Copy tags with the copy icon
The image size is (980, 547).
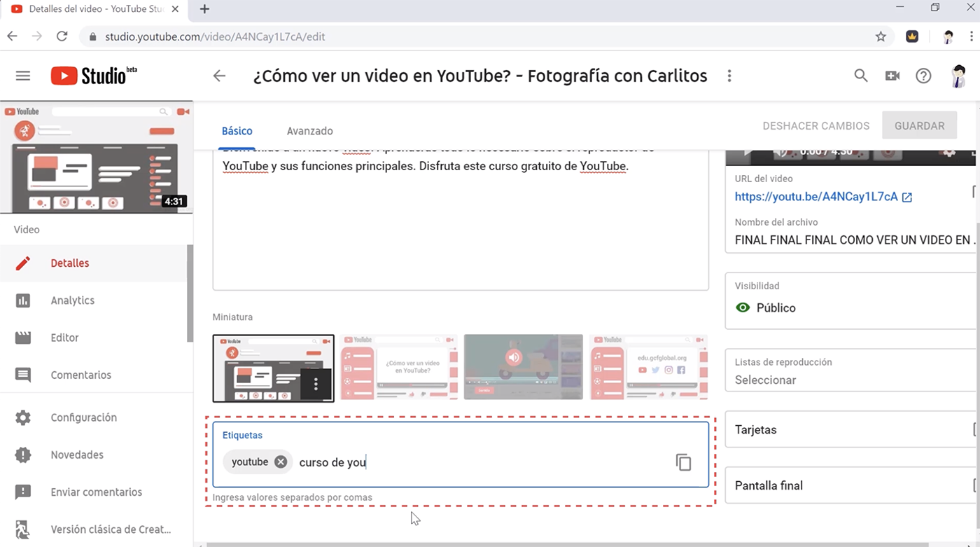[x=683, y=462]
